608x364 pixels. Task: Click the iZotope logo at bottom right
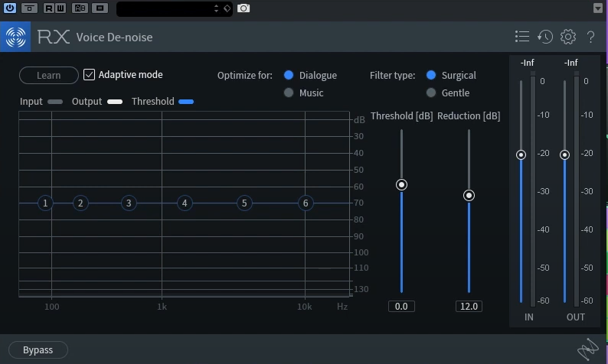coord(588,349)
